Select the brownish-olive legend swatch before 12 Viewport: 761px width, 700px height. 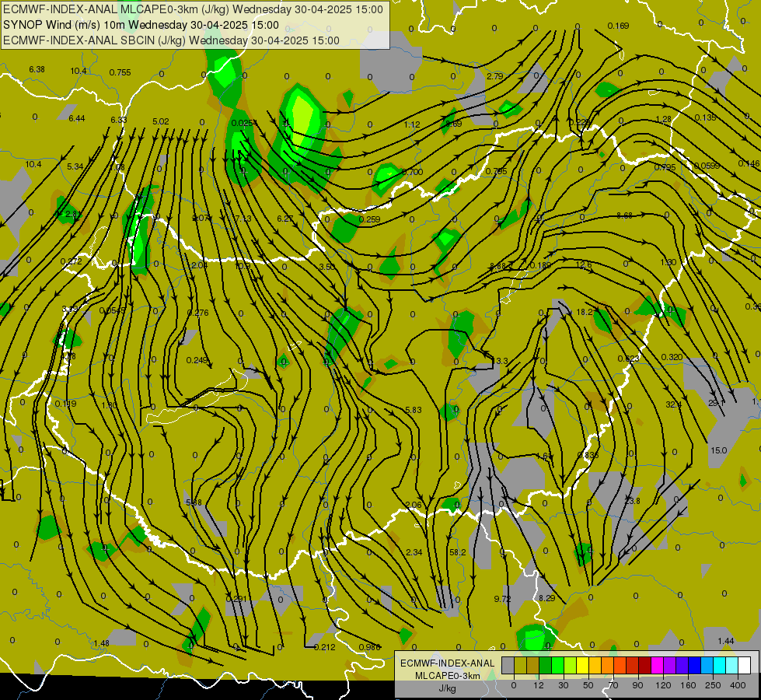[x=533, y=665]
